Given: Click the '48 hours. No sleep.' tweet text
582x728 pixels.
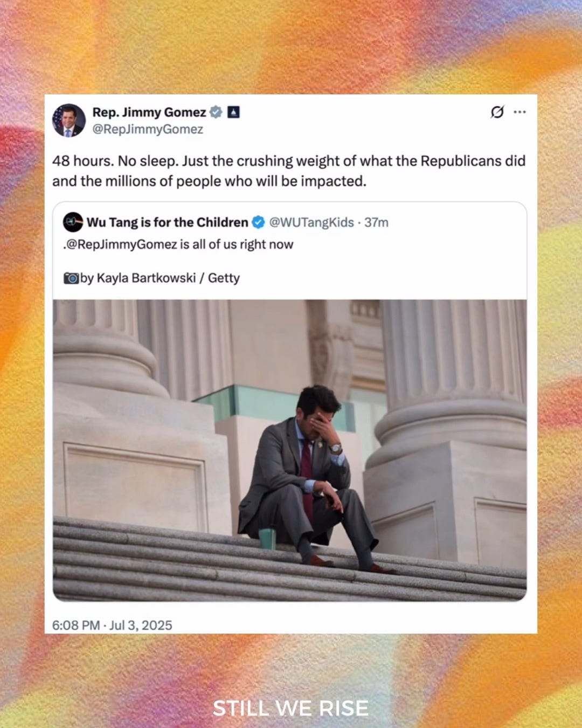Looking at the screenshot, I should point(288,171).
